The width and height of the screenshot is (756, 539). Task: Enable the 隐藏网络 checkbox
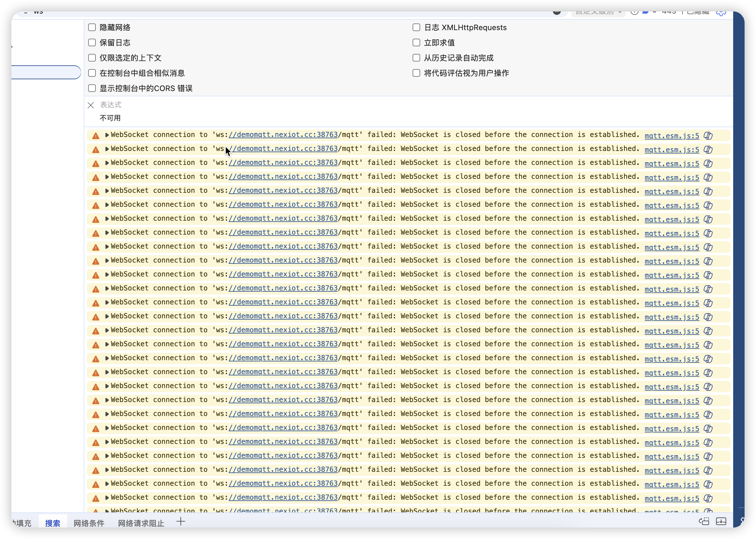[x=92, y=27]
